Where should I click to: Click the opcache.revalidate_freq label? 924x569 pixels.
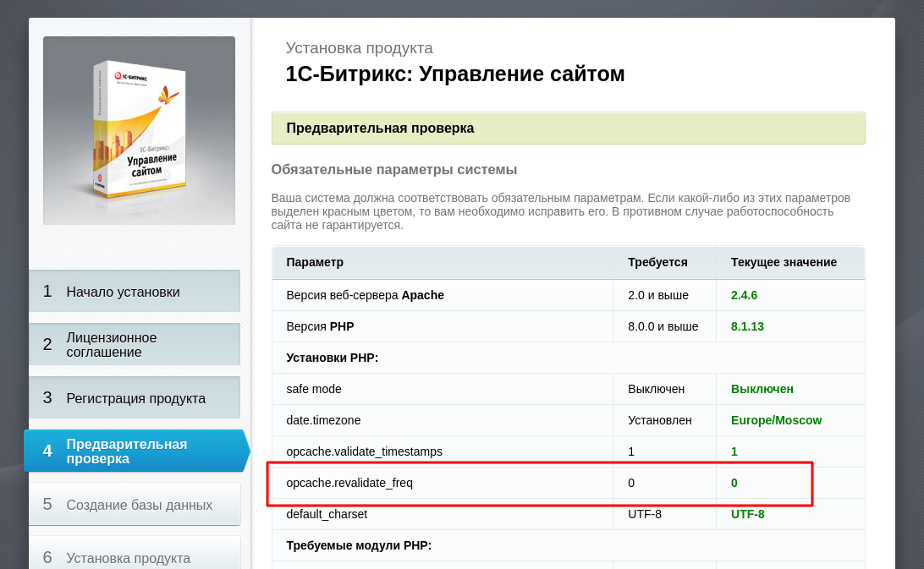(349, 483)
